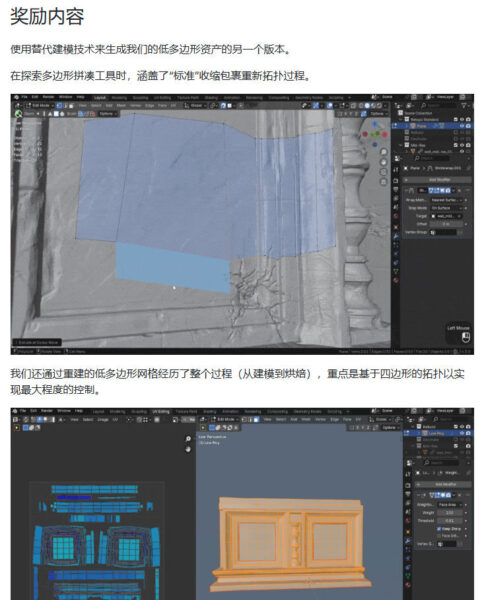Enable the Keep Sharp checkbox
484x600 pixels.
pyautogui.click(x=439, y=529)
